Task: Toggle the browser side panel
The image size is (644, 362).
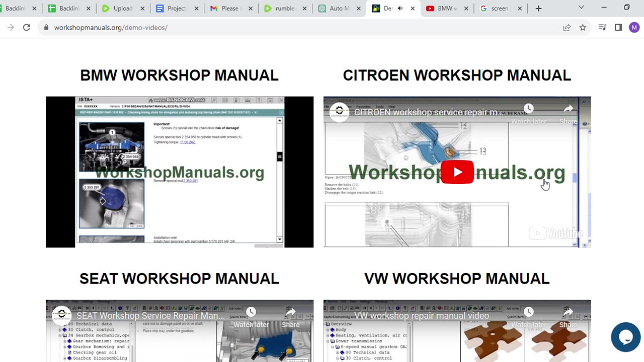Action: tap(618, 28)
